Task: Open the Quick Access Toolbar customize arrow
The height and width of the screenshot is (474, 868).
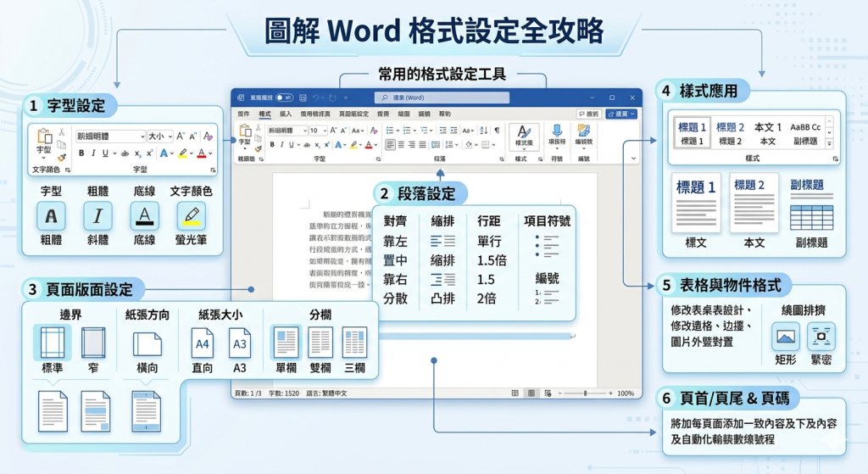Action: coord(346,98)
